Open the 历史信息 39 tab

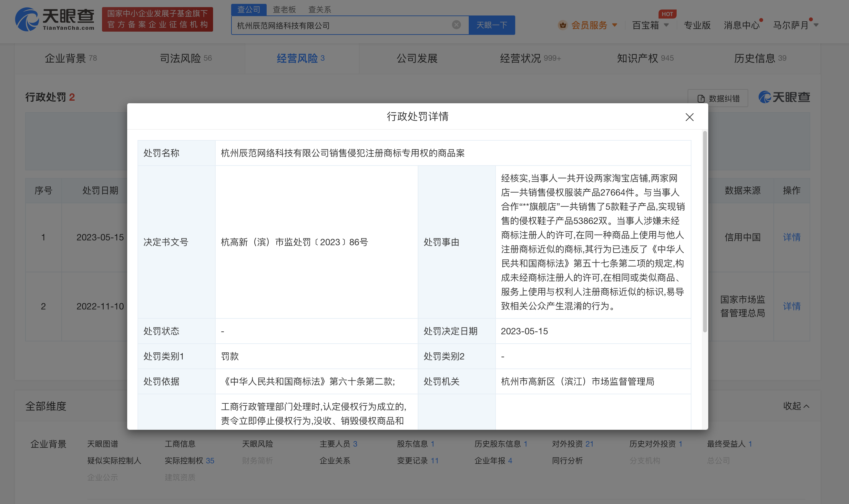click(760, 58)
